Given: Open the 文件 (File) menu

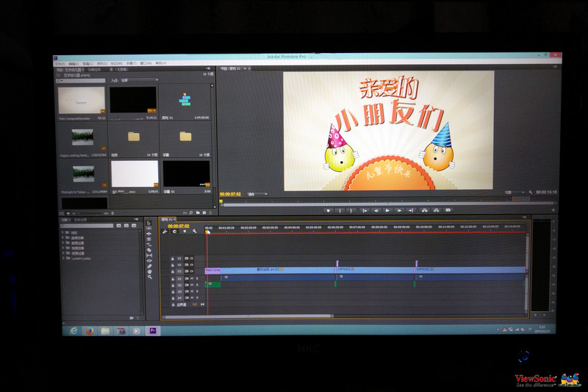Looking at the screenshot, I should click(60, 64).
